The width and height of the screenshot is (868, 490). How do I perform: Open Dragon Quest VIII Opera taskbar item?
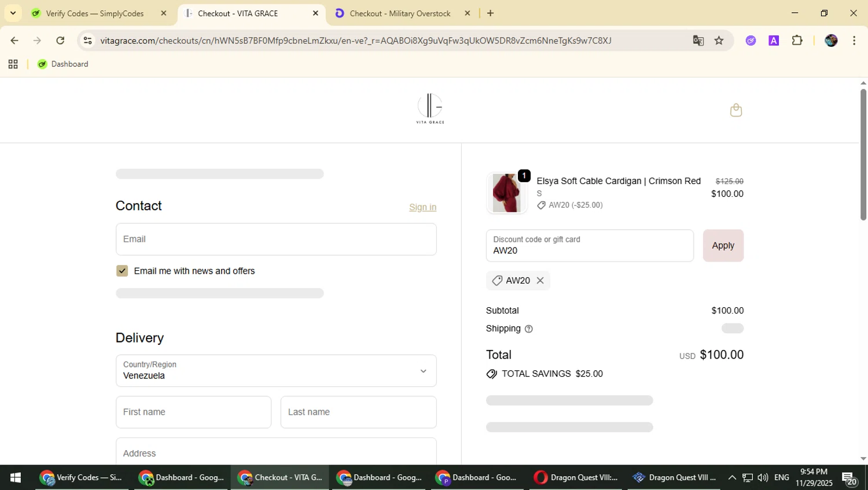(575, 477)
